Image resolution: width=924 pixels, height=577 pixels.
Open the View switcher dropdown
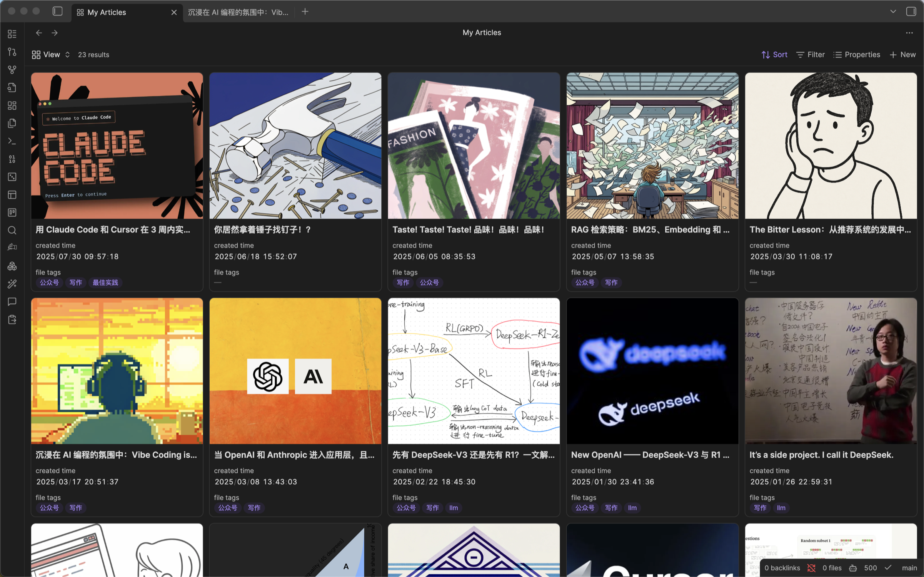[x=51, y=55]
